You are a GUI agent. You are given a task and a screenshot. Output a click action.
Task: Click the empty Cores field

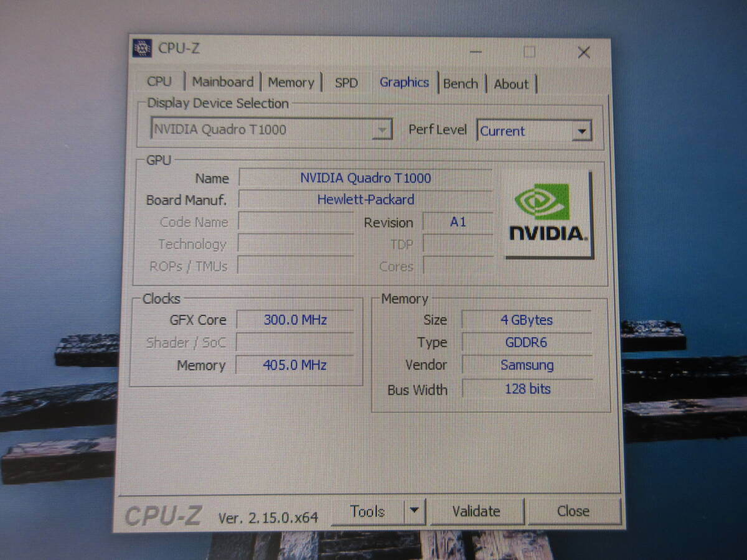click(x=458, y=267)
